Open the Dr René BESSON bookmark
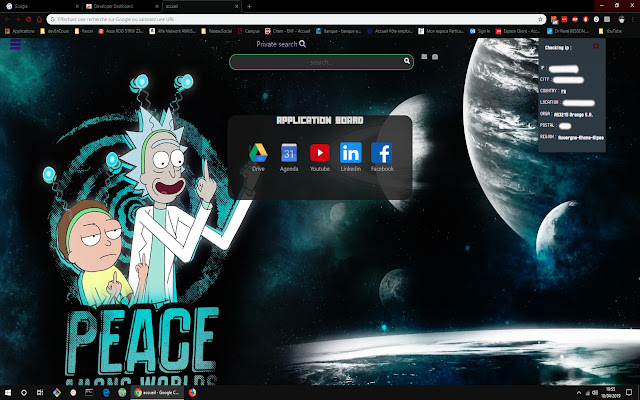The width and height of the screenshot is (640, 400). click(568, 31)
